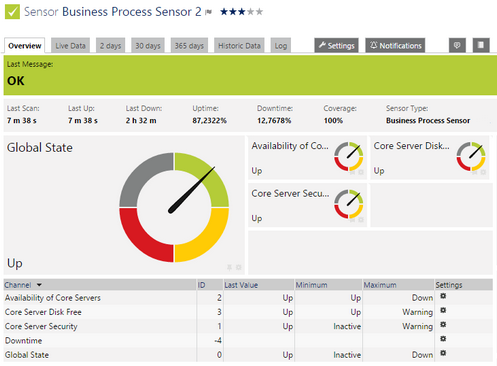Click gear icon in Core Server Disk... gauge
497x366 pixels.
pos(483,172)
